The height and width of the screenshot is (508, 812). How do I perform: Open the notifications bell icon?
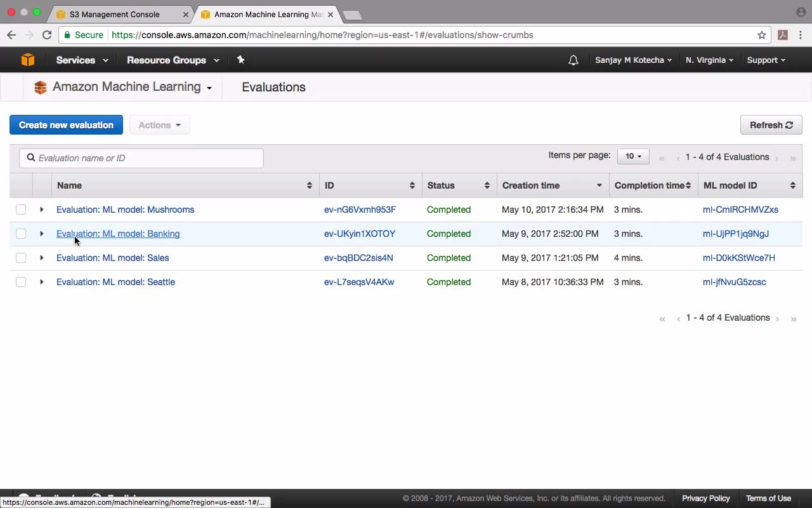[573, 60]
